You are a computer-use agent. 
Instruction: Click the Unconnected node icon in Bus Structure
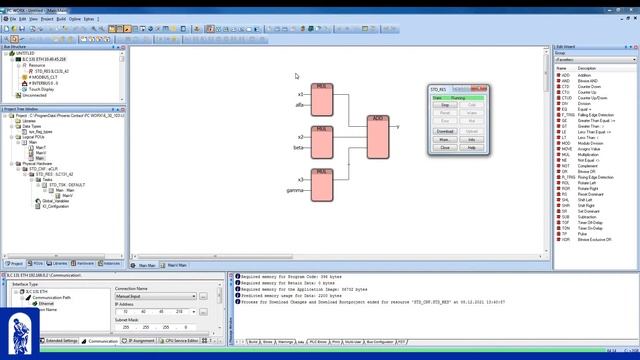(18, 95)
